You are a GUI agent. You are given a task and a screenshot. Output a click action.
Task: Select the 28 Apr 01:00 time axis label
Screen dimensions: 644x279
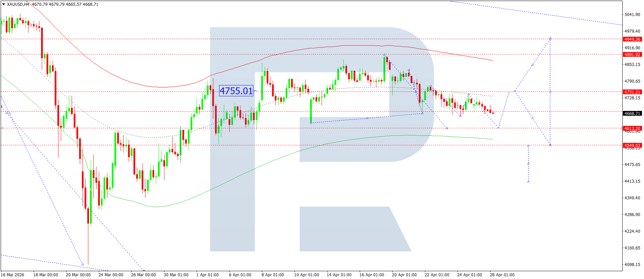click(502, 275)
